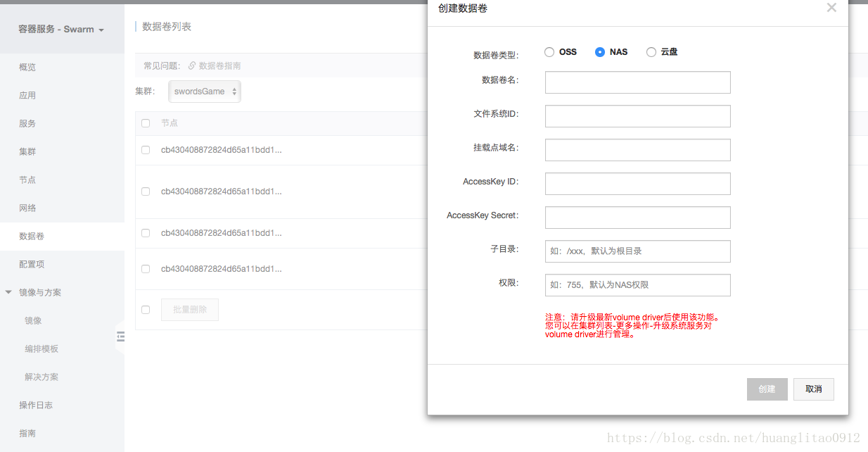Screen dimensions: 868x452
Task: Click the 节点 column header
Action: pyautogui.click(x=170, y=123)
